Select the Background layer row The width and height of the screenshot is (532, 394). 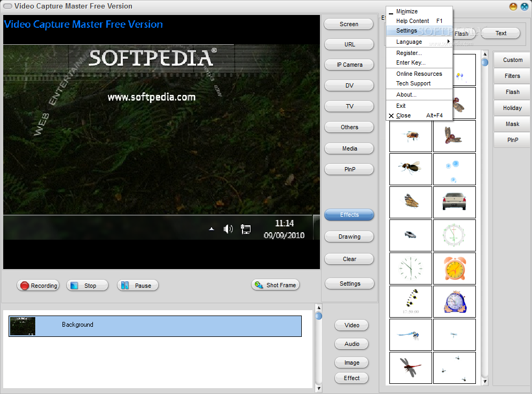155,326
